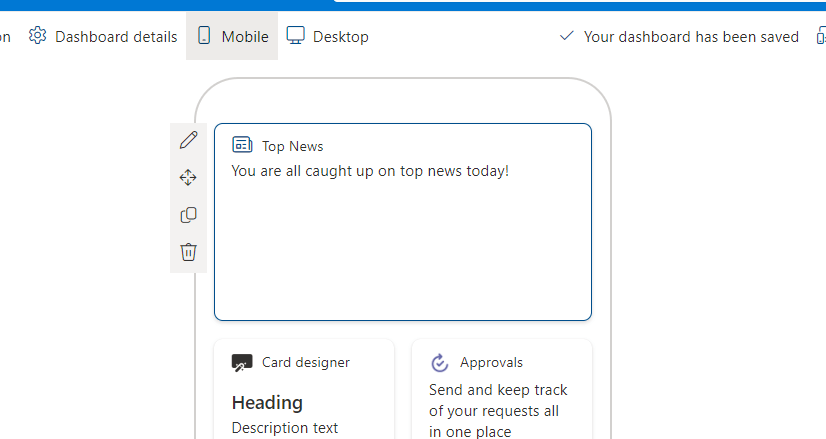Select the Approvals card description text

coord(498,411)
